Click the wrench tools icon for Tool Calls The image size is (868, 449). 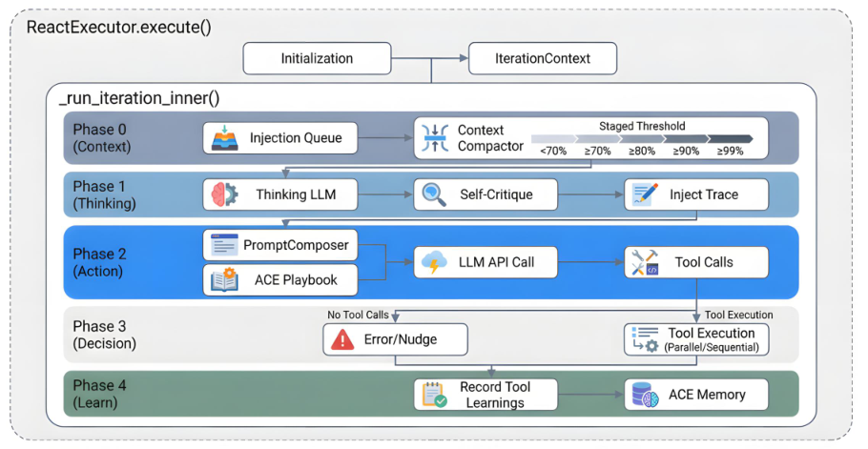(x=645, y=262)
